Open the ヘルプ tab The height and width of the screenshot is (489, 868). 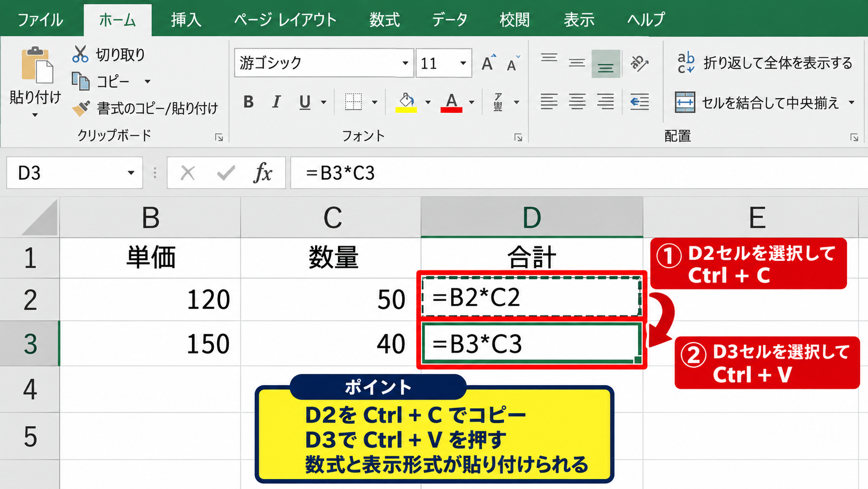(x=646, y=20)
